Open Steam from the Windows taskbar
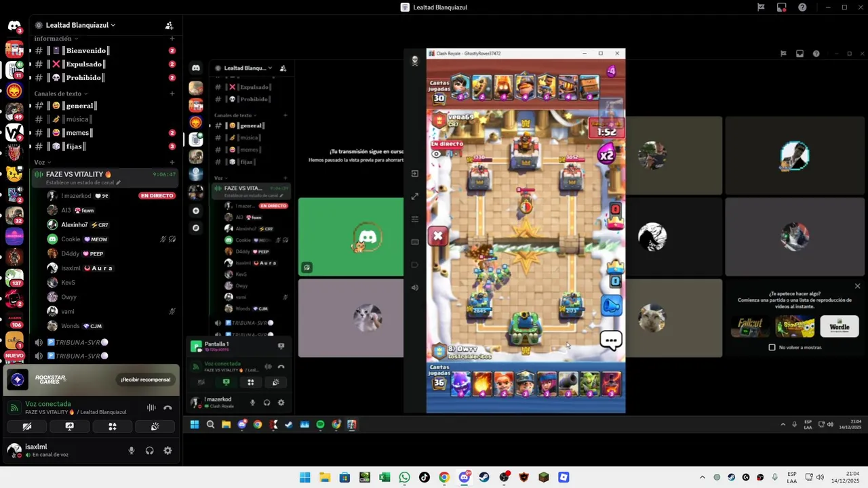 tap(484, 477)
